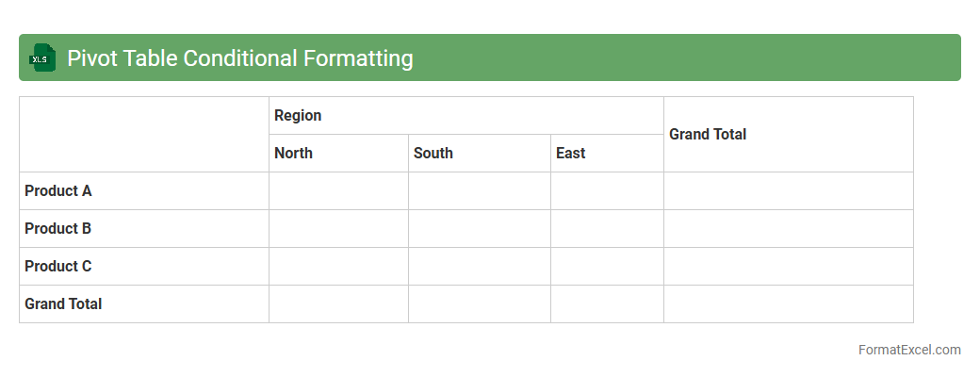Select the Product B row label
Screen dimensions: 980x377
click(143, 229)
